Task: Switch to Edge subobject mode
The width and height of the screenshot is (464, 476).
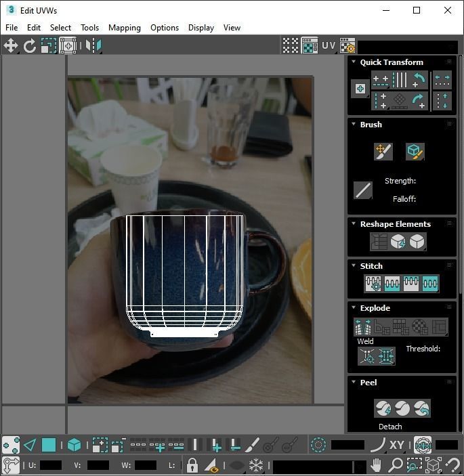Action: coord(30,445)
